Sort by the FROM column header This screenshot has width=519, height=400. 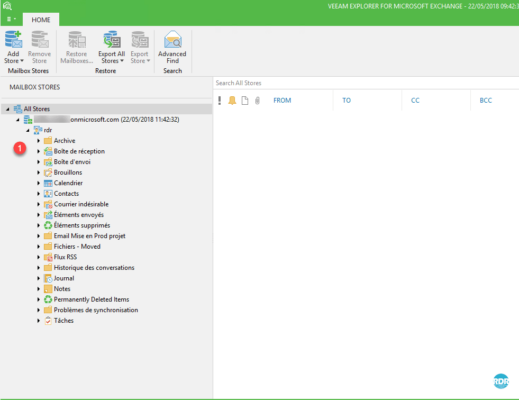coord(282,100)
